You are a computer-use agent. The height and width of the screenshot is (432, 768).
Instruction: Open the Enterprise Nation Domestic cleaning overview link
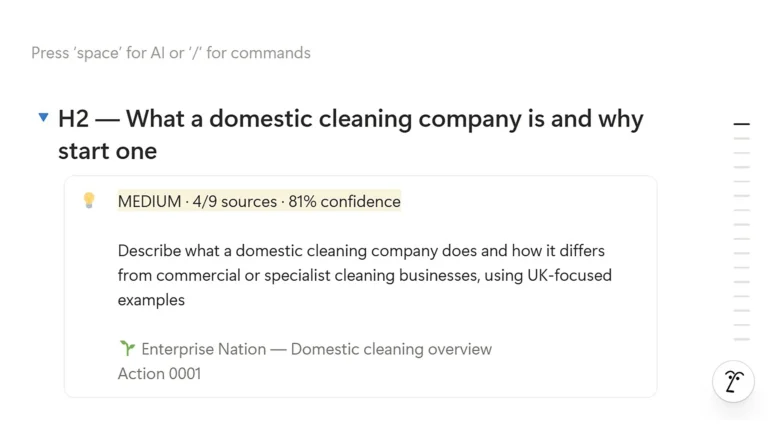point(316,349)
